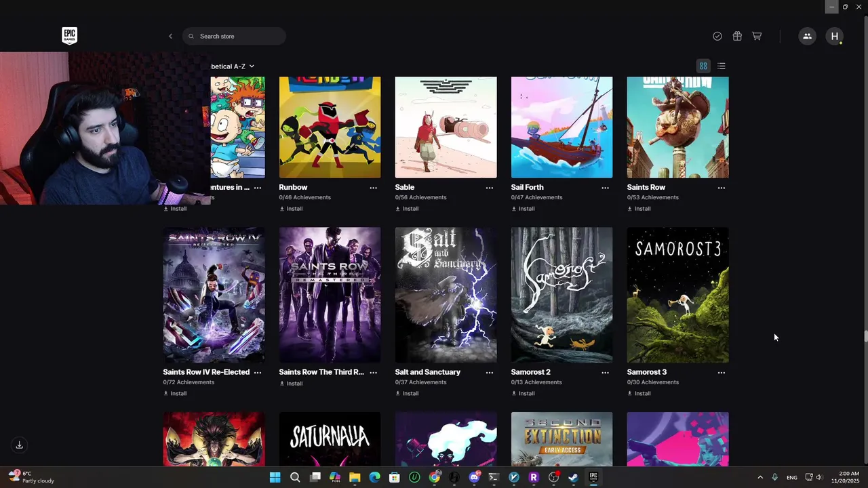868x488 pixels.
Task: Open Runbow cover art
Action: [x=330, y=127]
